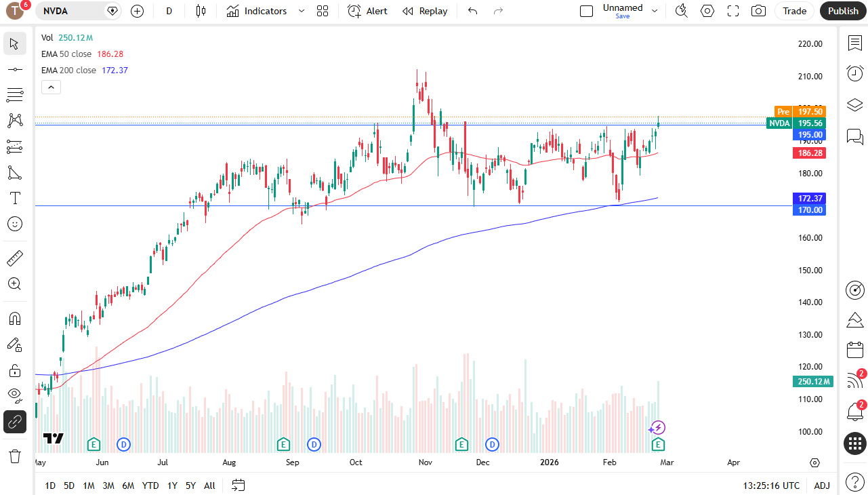Open the news feed icon
Image resolution: width=868 pixels, height=495 pixels.
click(855, 380)
